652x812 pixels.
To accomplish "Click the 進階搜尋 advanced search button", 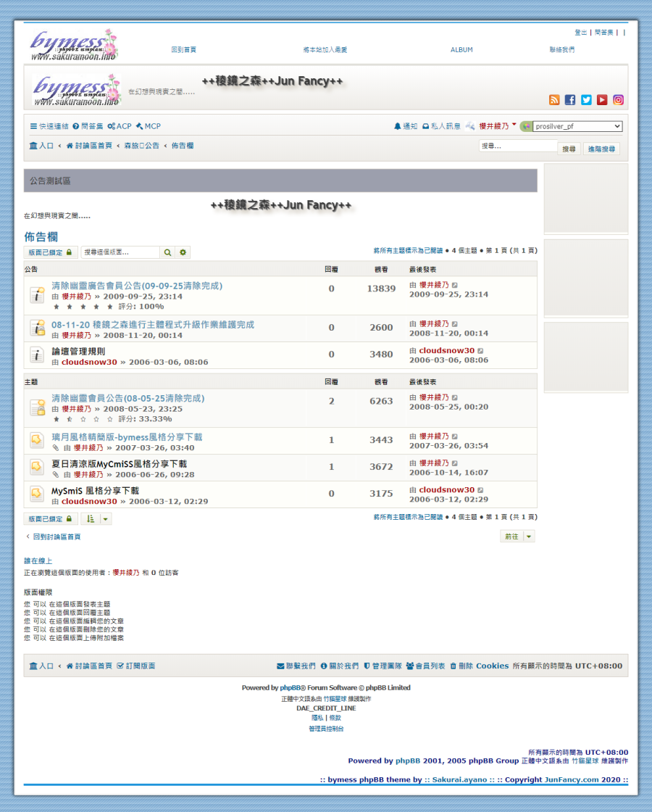I will tap(601, 149).
